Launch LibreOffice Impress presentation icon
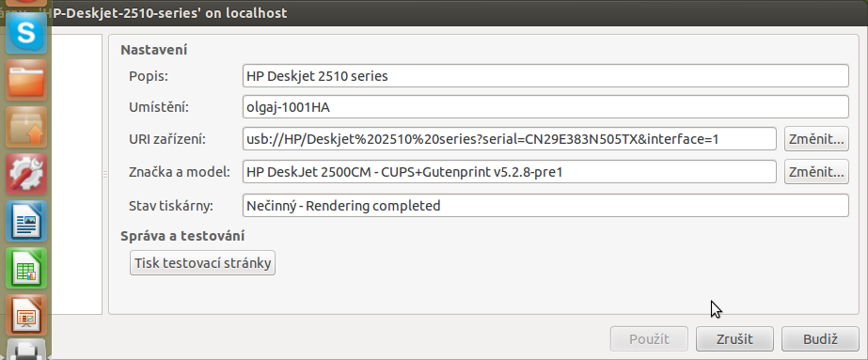868x360 pixels. coord(26,315)
